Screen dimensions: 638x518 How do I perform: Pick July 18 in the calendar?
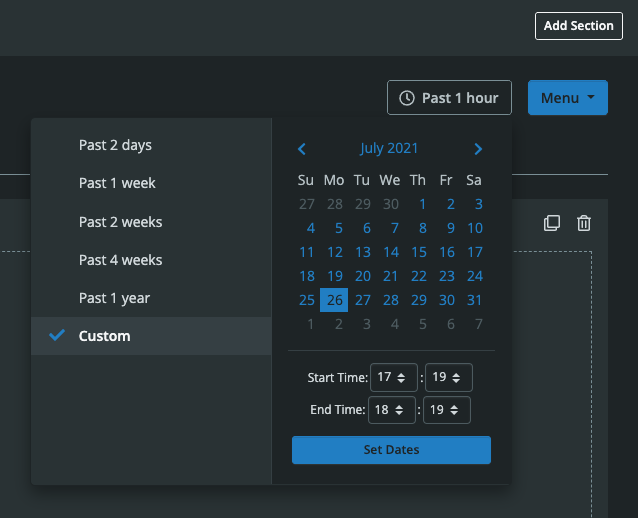click(x=307, y=276)
